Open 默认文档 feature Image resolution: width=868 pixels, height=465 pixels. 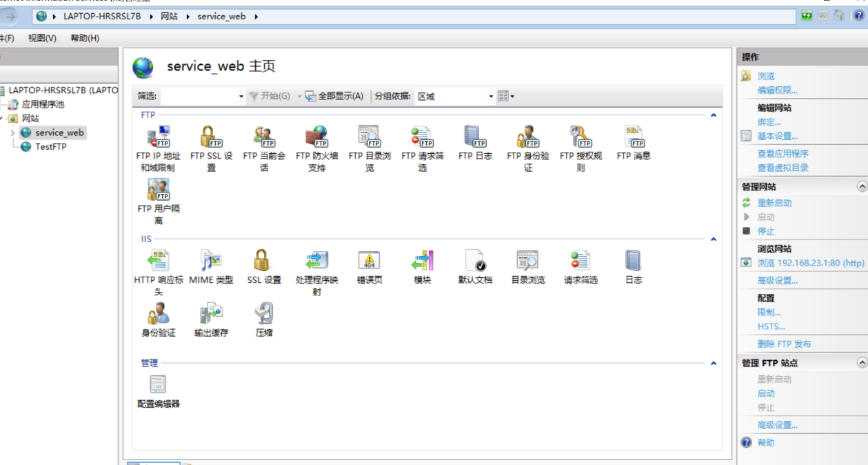point(475,267)
